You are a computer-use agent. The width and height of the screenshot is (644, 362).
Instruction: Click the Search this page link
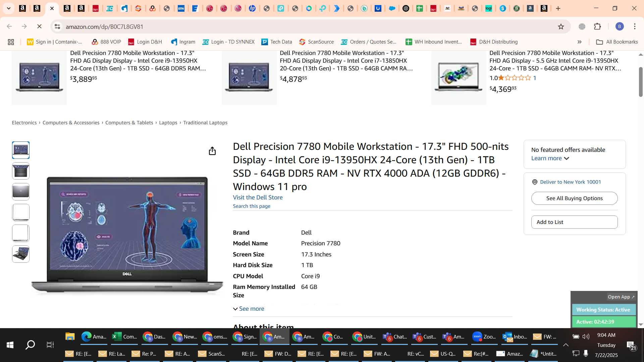(x=252, y=206)
